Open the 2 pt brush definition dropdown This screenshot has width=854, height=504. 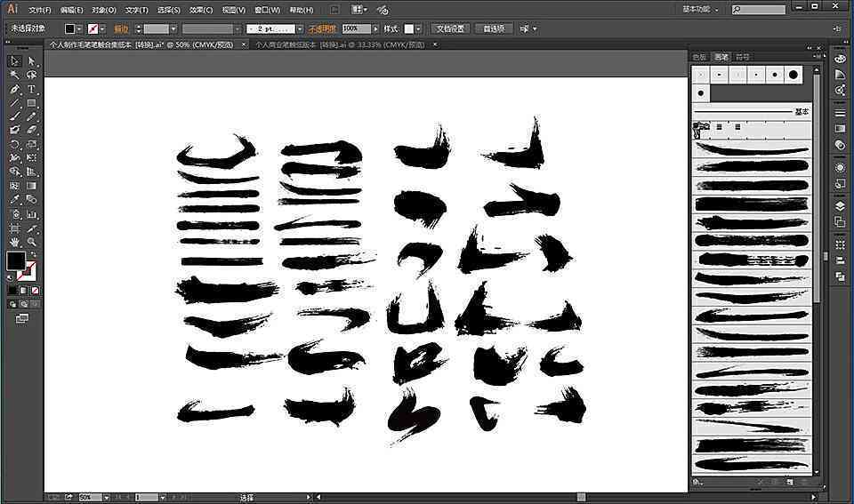[x=300, y=28]
